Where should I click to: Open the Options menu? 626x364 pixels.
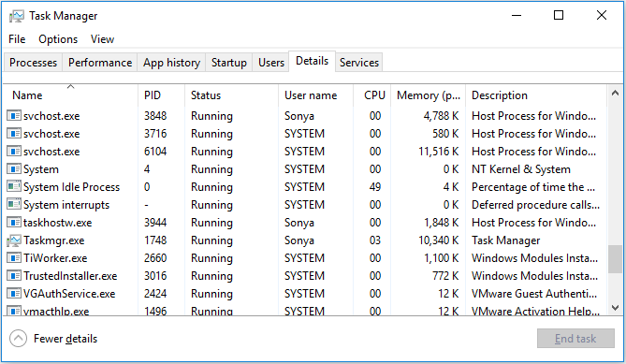(58, 39)
